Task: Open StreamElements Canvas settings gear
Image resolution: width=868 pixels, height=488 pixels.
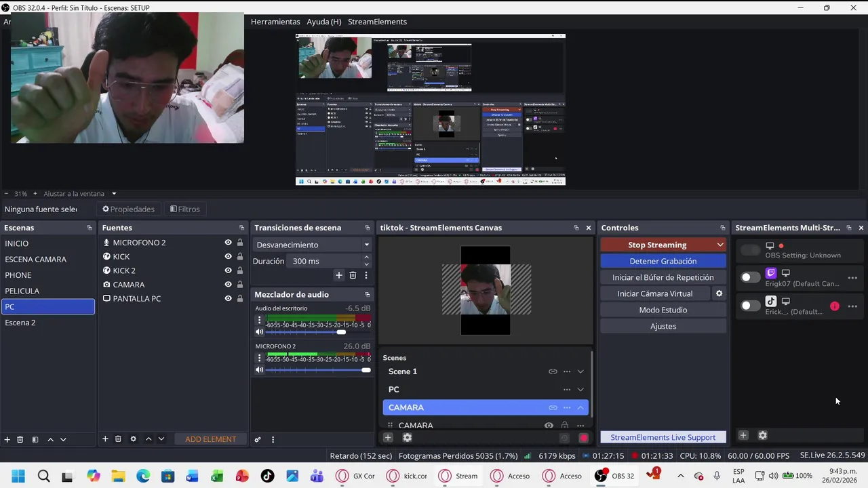Action: [408, 438]
